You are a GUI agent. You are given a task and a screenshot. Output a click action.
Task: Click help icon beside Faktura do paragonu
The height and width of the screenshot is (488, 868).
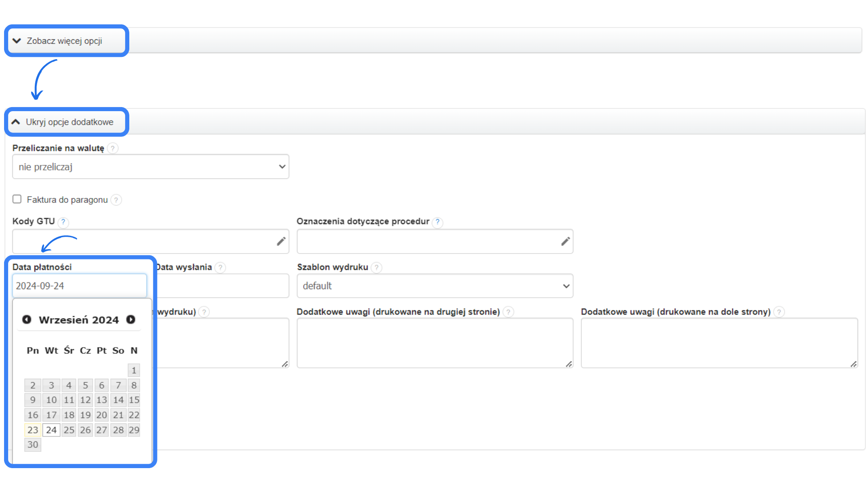click(x=116, y=200)
